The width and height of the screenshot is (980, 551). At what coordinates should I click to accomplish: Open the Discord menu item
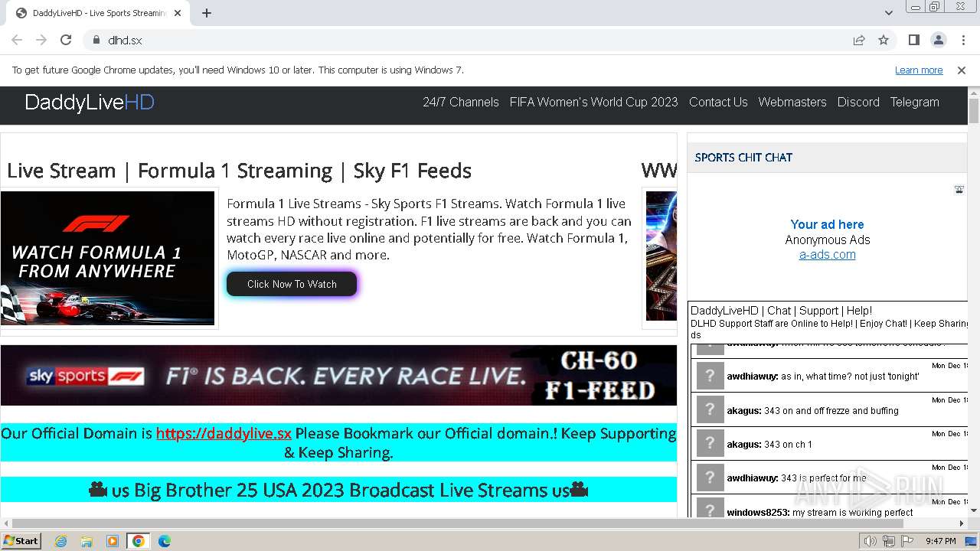pyautogui.click(x=858, y=102)
